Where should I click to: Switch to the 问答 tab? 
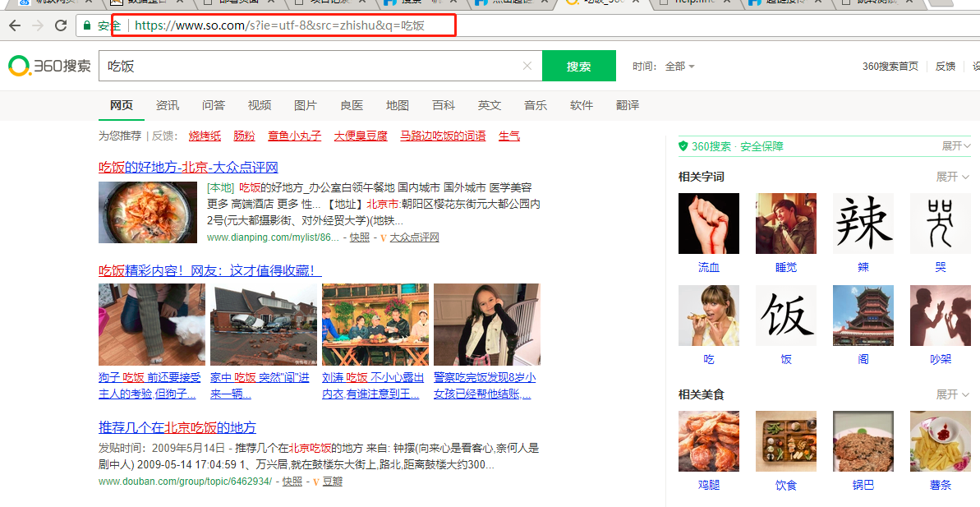pyautogui.click(x=214, y=105)
